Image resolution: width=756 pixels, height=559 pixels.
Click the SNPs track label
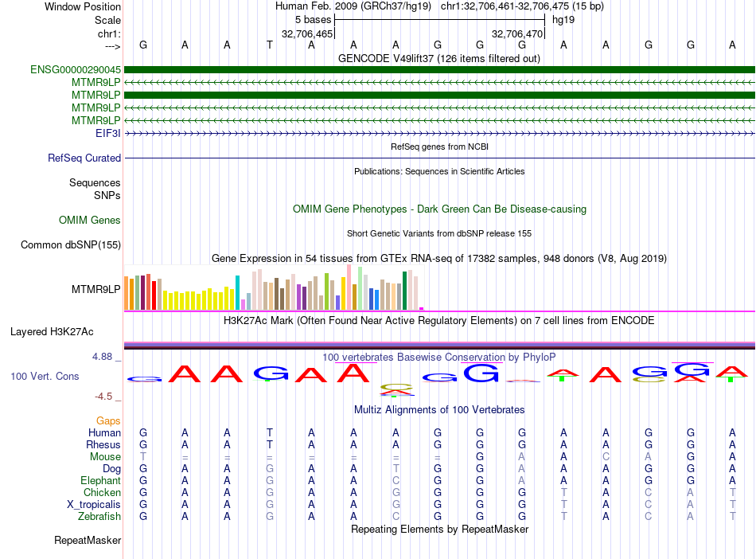[107, 195]
